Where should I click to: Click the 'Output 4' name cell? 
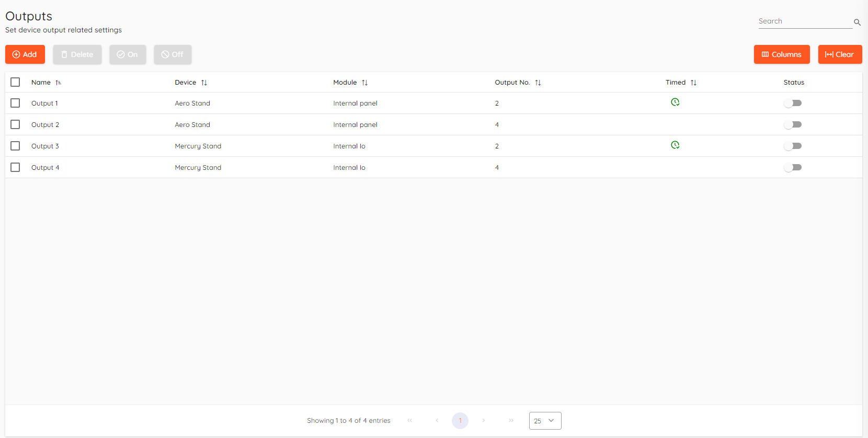pos(45,168)
